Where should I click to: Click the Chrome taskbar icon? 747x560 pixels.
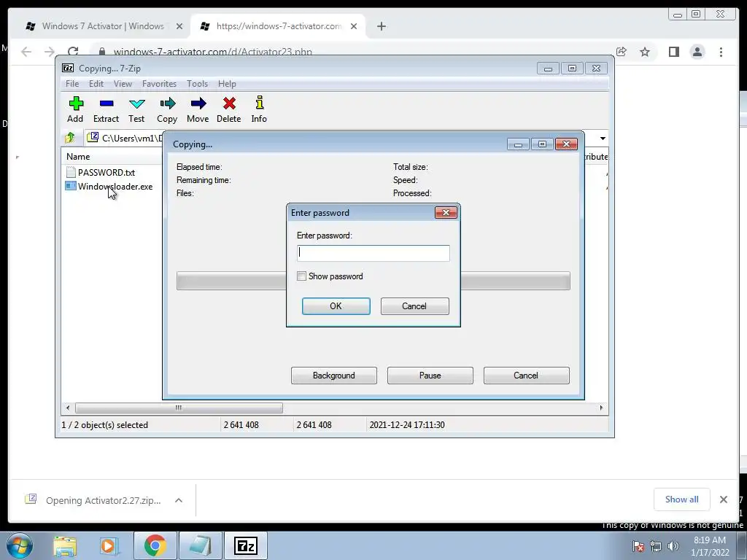click(x=155, y=545)
